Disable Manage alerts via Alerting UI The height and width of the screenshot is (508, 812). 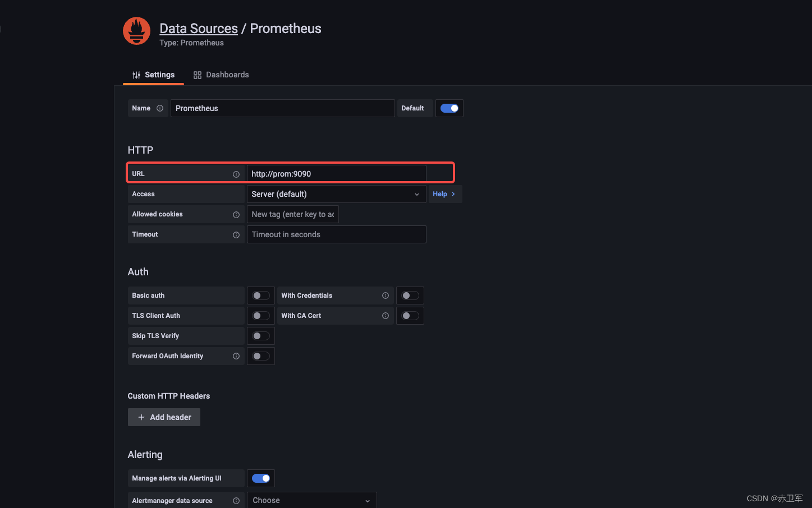pyautogui.click(x=260, y=478)
